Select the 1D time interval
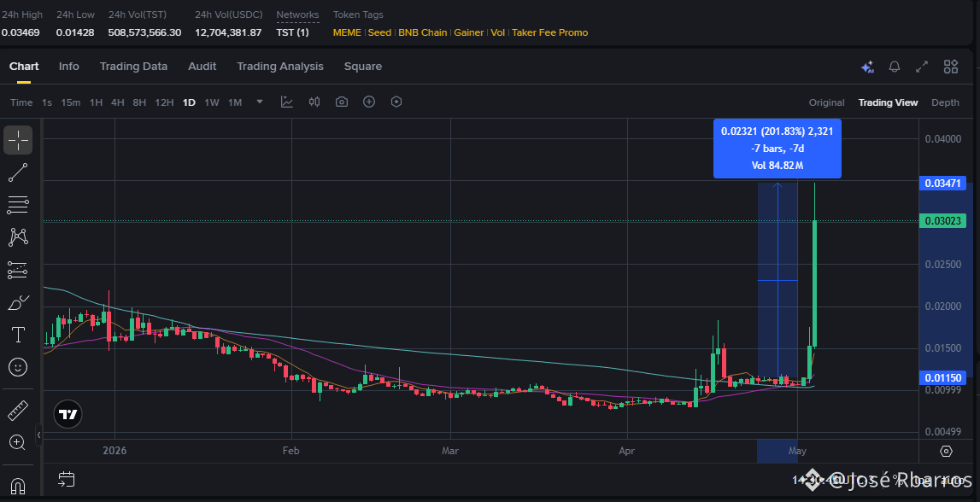Image resolution: width=980 pixels, height=502 pixels. 189,102
